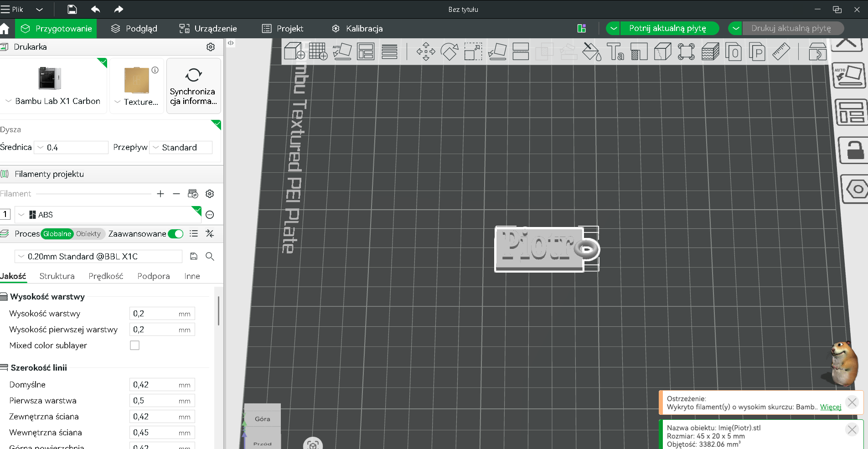This screenshot has height=449, width=868.
Task: Open filament settings gear icon
Action: coord(210,194)
